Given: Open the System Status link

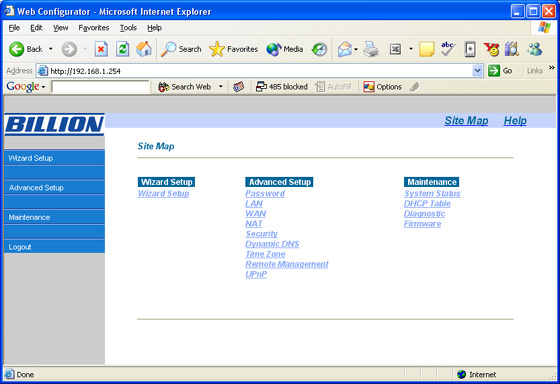Looking at the screenshot, I should click(x=432, y=194).
